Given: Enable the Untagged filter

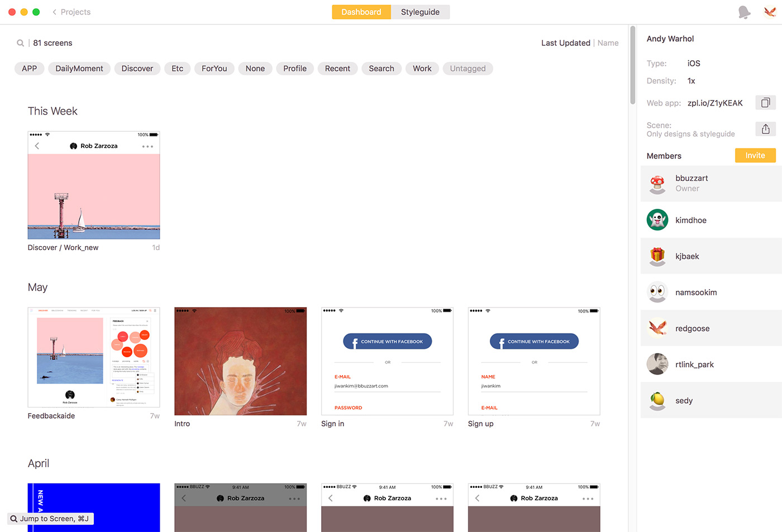Looking at the screenshot, I should (x=468, y=69).
